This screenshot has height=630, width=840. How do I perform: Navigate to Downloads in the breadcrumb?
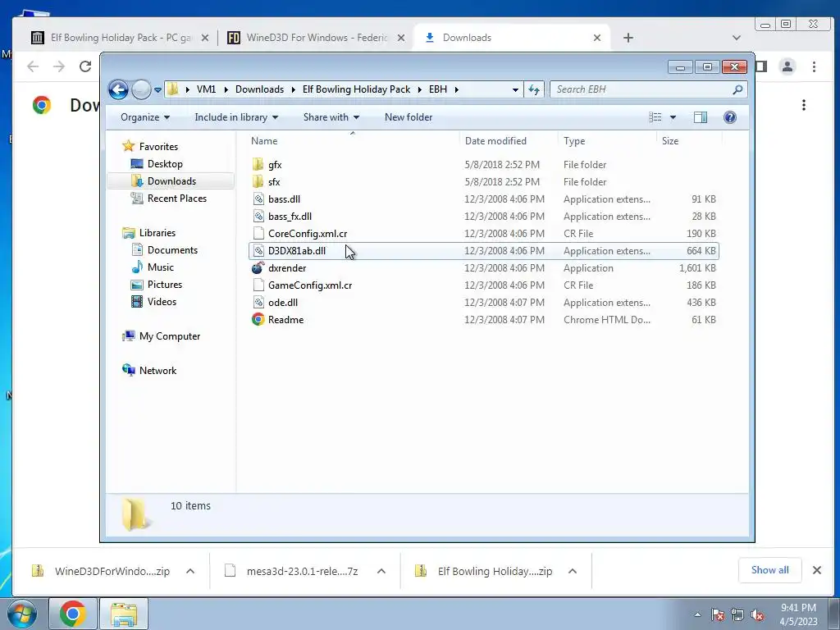coord(259,89)
